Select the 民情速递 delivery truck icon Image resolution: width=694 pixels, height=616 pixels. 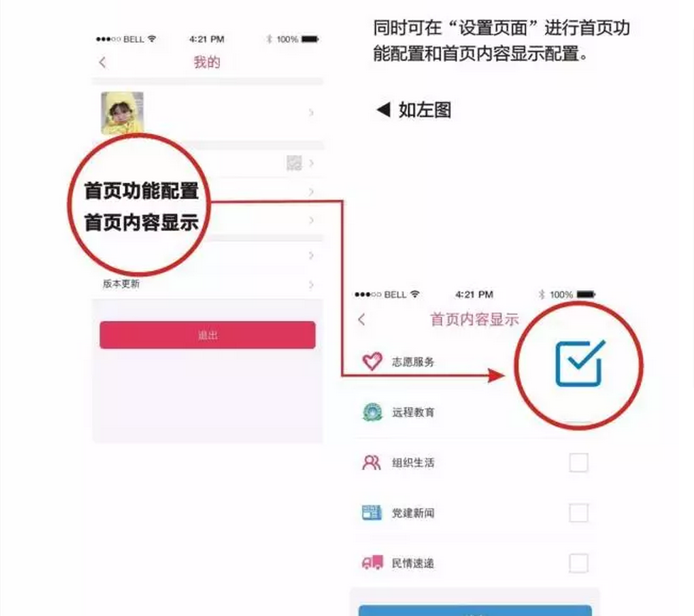372,563
